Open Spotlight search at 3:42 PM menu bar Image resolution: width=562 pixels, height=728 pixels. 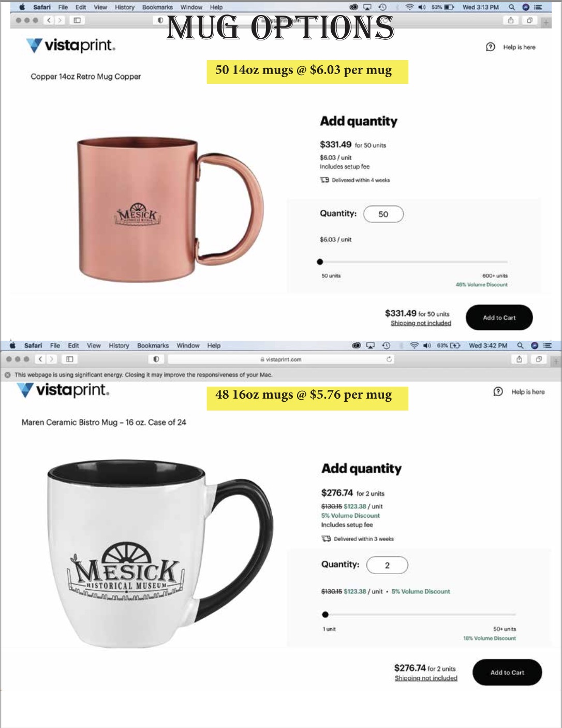pyautogui.click(x=520, y=345)
